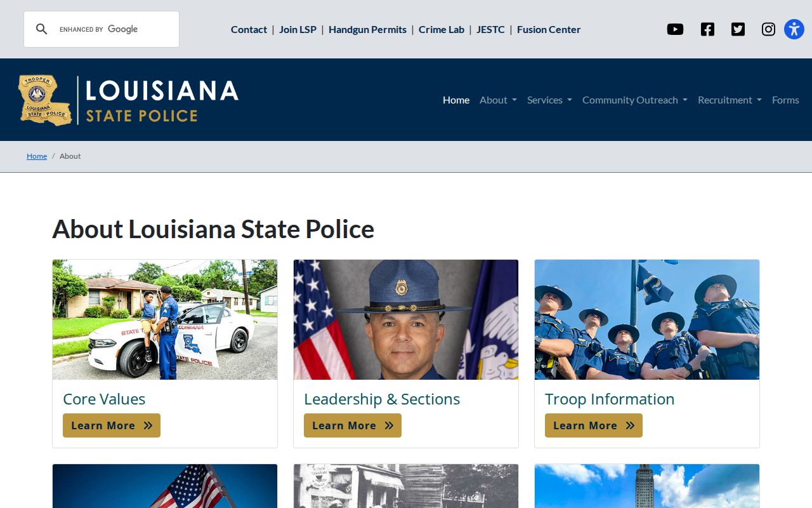Click the American flag card image
This screenshot has height=508, width=812.
(165, 486)
